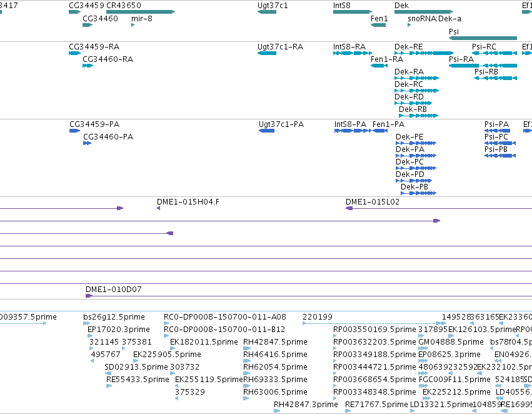
Task: Select transcript CG34459-RA
Action: [x=74, y=53]
